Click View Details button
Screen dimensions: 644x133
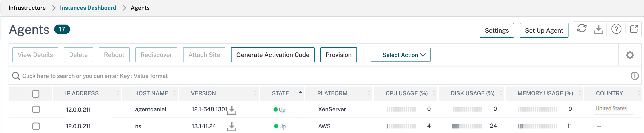click(x=35, y=55)
